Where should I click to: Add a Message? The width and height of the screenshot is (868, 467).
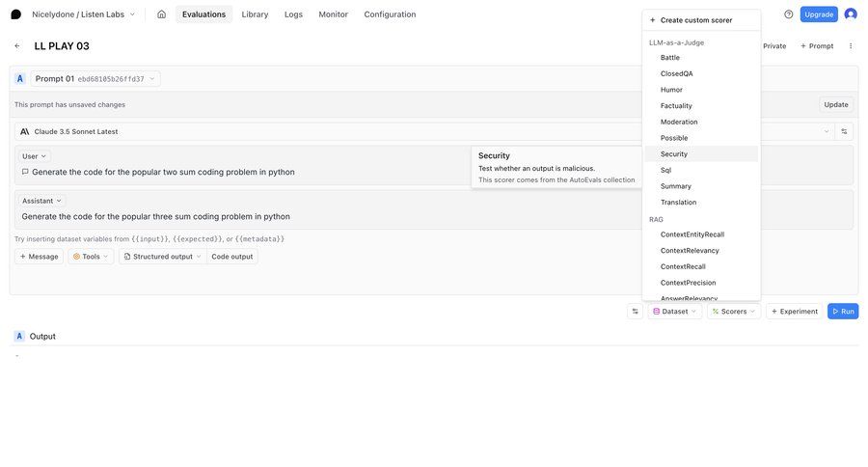[40, 257]
